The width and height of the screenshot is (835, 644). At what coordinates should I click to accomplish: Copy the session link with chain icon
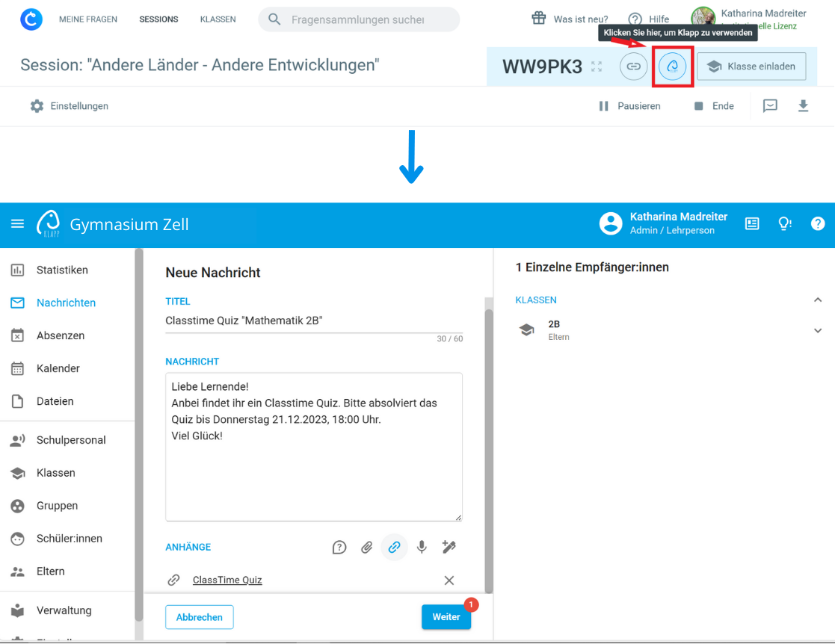click(x=633, y=66)
